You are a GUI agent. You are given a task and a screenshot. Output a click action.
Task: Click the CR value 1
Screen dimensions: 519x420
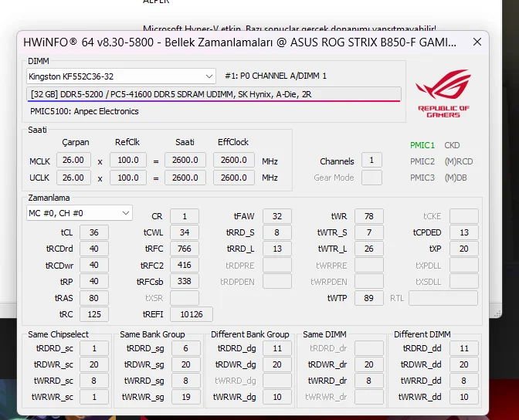(x=185, y=216)
